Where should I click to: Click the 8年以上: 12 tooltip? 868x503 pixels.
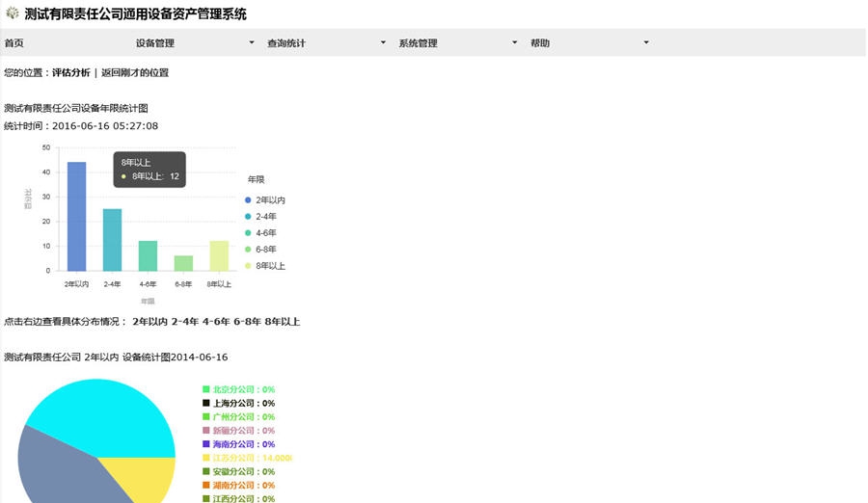click(x=149, y=170)
